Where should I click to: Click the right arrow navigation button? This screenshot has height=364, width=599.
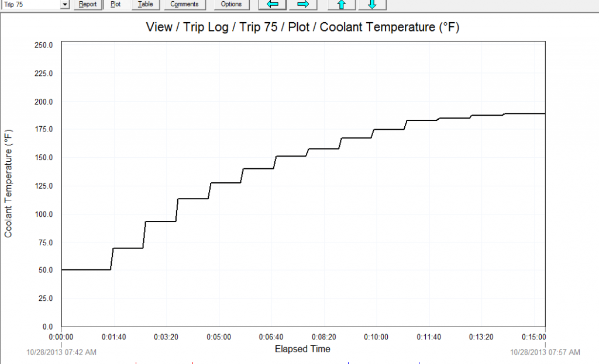[x=303, y=5]
